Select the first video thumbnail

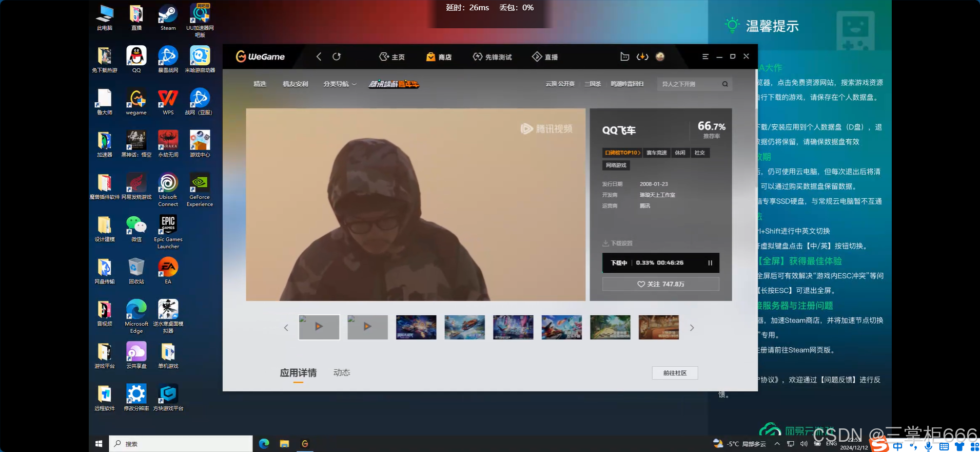(x=319, y=327)
